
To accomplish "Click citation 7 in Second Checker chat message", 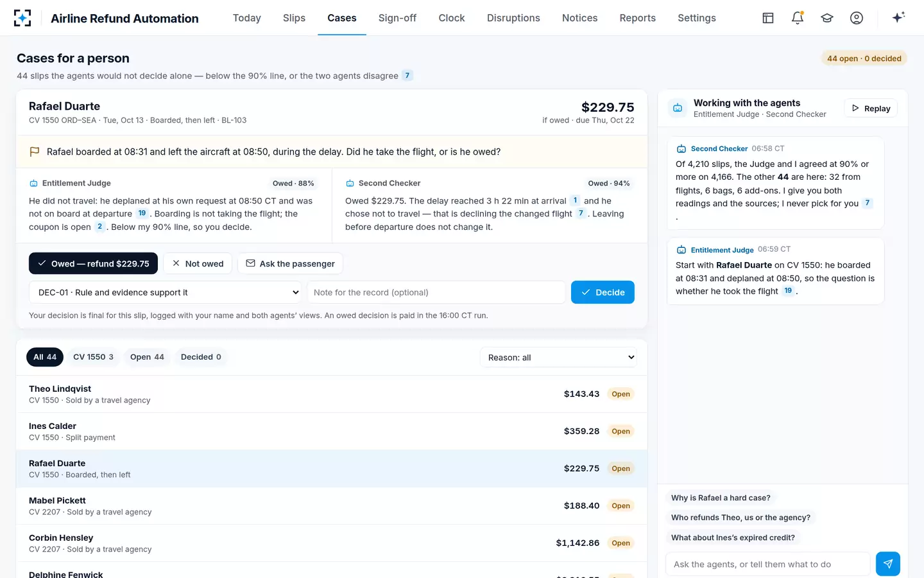I will click(x=868, y=203).
